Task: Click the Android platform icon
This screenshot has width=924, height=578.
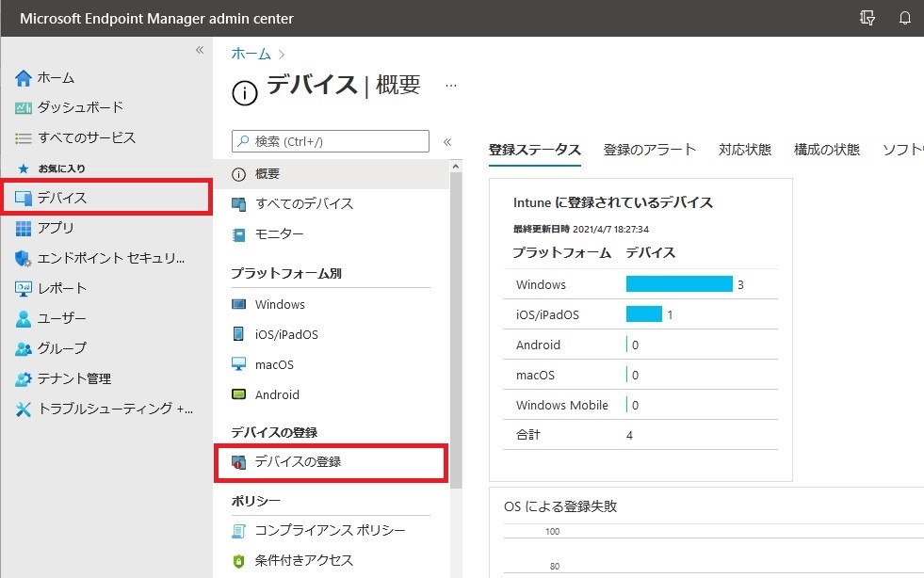Action: (238, 394)
